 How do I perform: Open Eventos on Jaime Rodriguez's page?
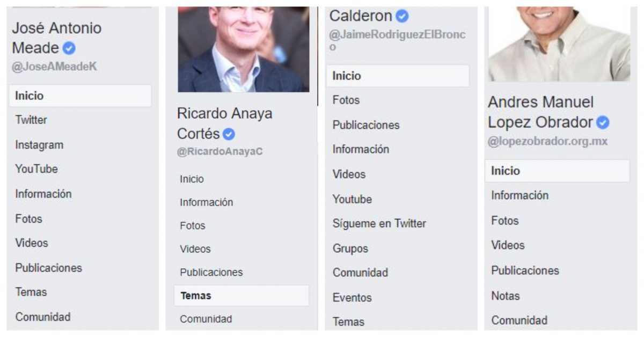(x=352, y=297)
